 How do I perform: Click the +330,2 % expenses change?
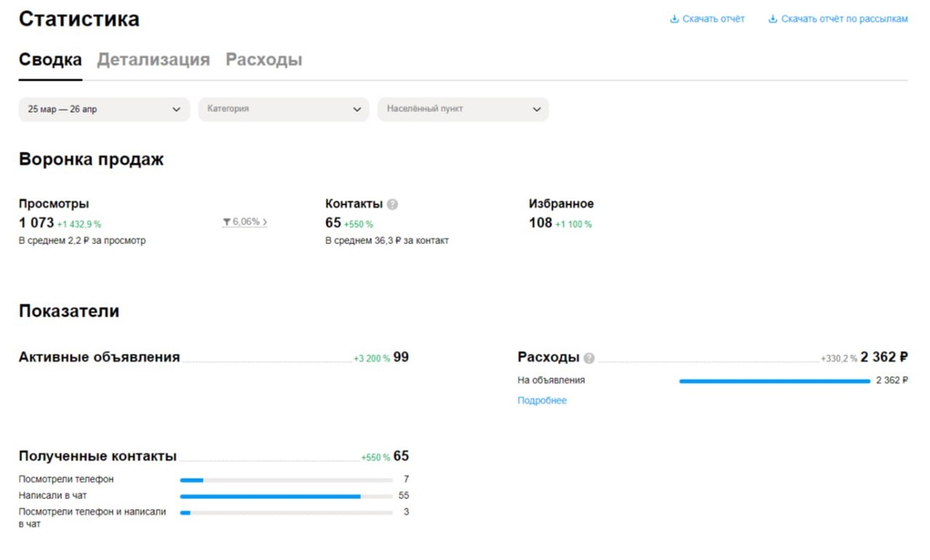click(839, 359)
